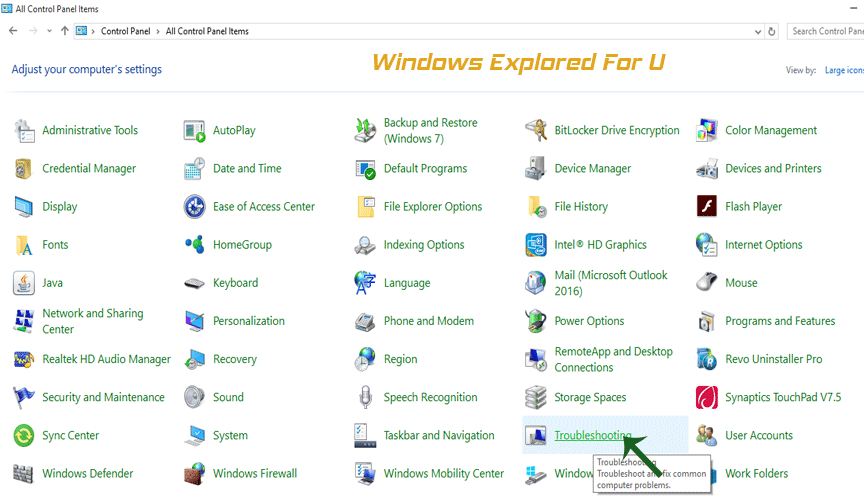Open the Sync Center green icon
The height and width of the screenshot is (504, 864).
click(24, 436)
